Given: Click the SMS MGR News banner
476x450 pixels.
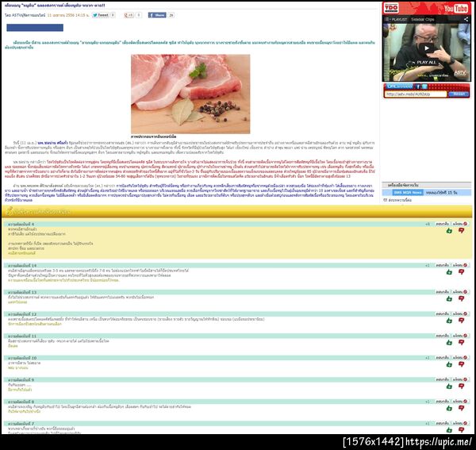Looking at the screenshot, I should click(x=408, y=193).
